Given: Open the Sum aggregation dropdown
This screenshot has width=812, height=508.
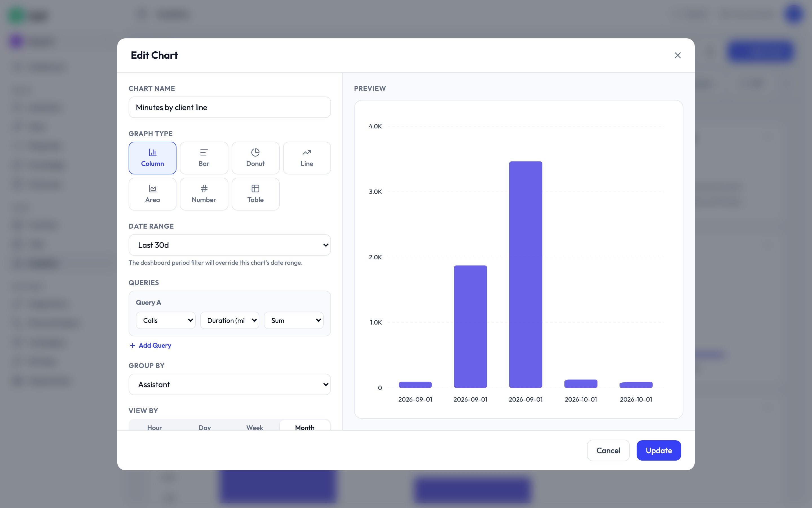Looking at the screenshot, I should (x=294, y=321).
